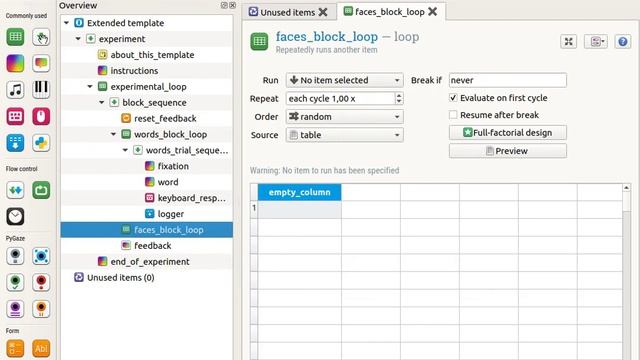The width and height of the screenshot is (640, 360).
Task: Select the empty_column table header
Action: click(x=300, y=192)
